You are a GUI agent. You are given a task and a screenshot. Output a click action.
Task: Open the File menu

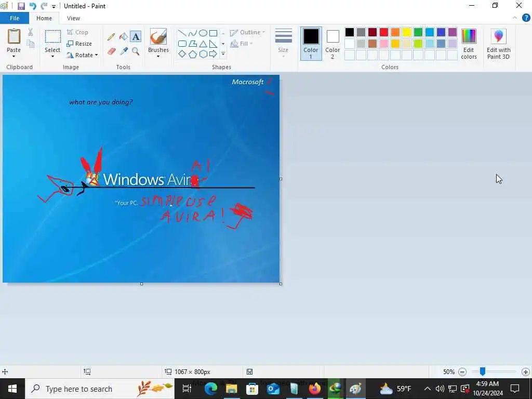(x=15, y=18)
